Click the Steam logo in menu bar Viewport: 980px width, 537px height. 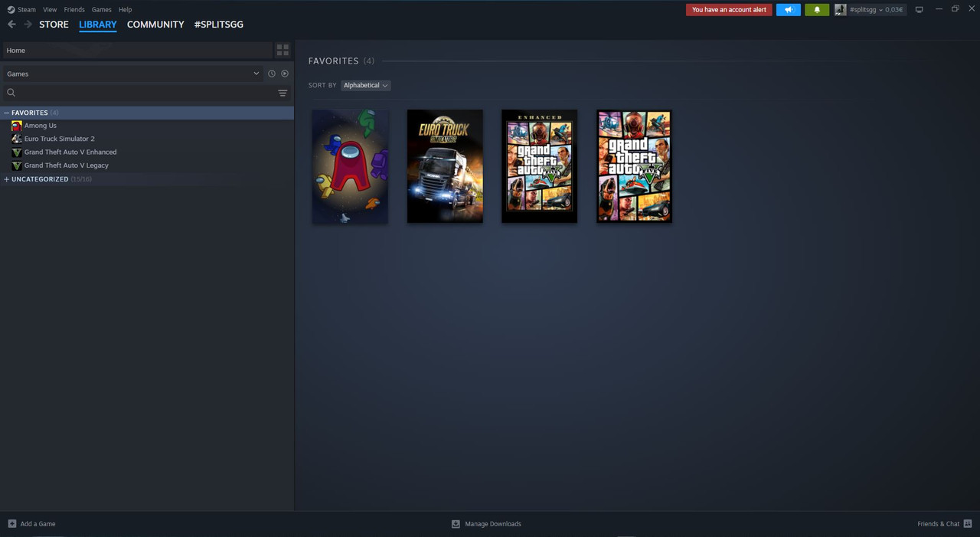(11, 10)
